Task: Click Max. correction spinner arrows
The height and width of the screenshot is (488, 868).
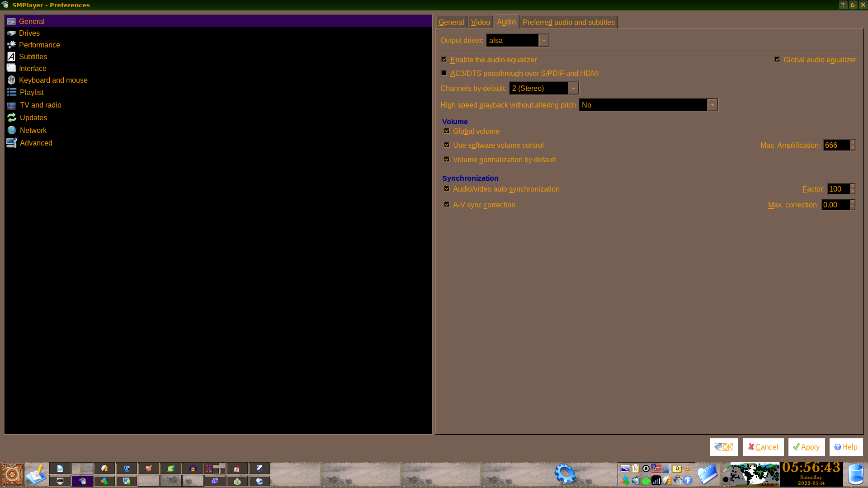Action: pyautogui.click(x=853, y=205)
